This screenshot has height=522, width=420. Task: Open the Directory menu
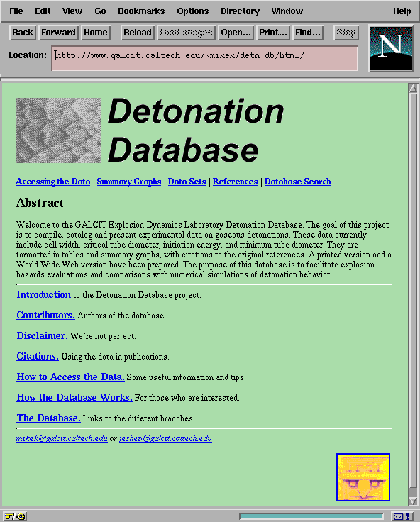click(240, 11)
